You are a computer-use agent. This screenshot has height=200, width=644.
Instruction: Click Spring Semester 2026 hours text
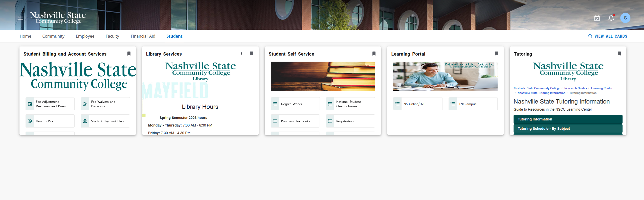183,118
